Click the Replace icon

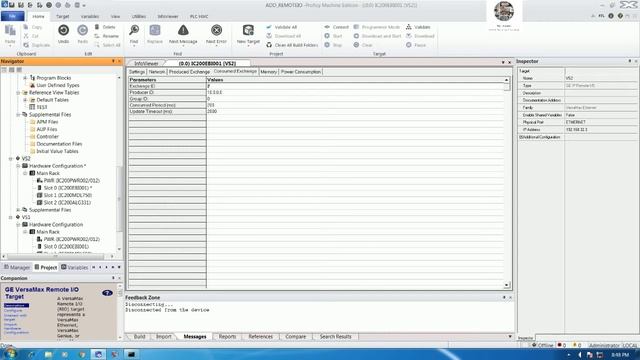155,30
